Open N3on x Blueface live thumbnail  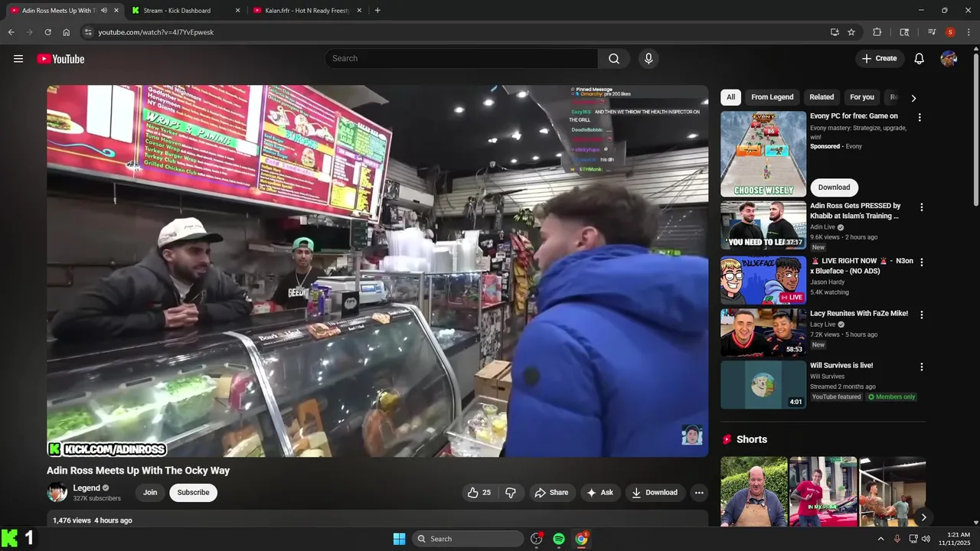point(763,280)
